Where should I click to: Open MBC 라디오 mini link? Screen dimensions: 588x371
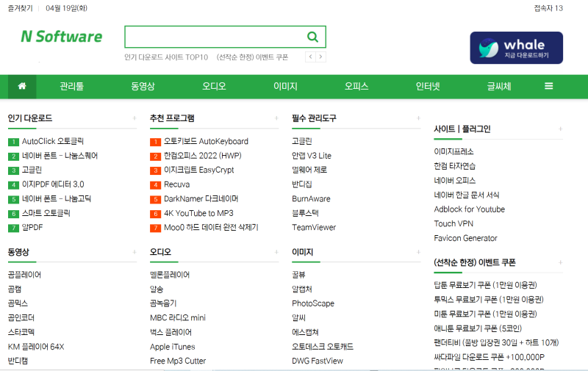[x=178, y=318]
